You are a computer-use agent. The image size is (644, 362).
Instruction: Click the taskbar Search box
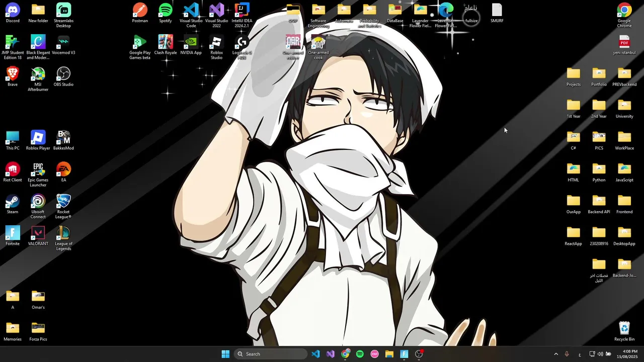click(x=270, y=354)
